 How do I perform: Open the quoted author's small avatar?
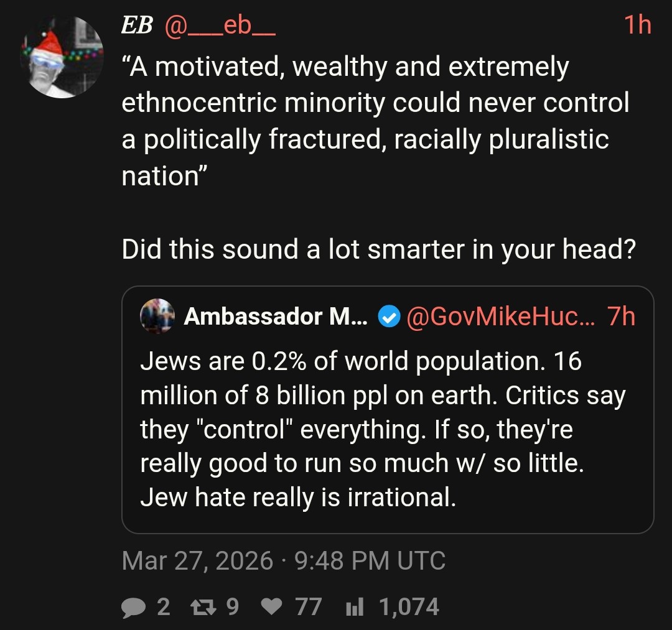coord(157,317)
